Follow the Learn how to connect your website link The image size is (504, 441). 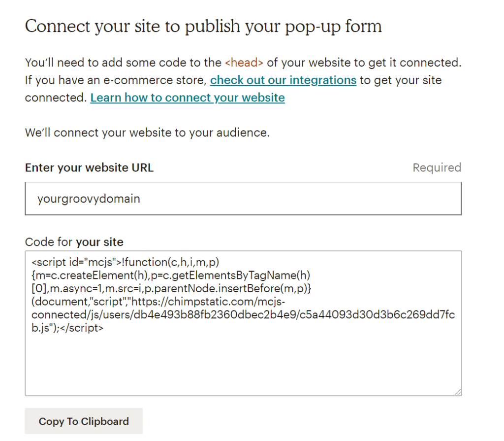pyautogui.click(x=187, y=98)
